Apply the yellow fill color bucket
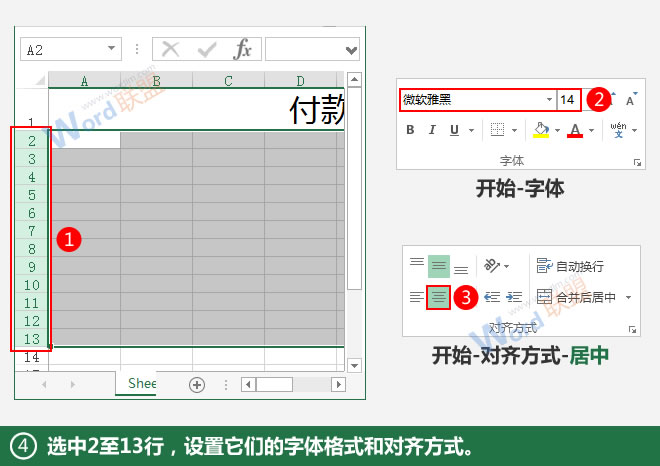Screen dimensions: 660x466 [541, 130]
